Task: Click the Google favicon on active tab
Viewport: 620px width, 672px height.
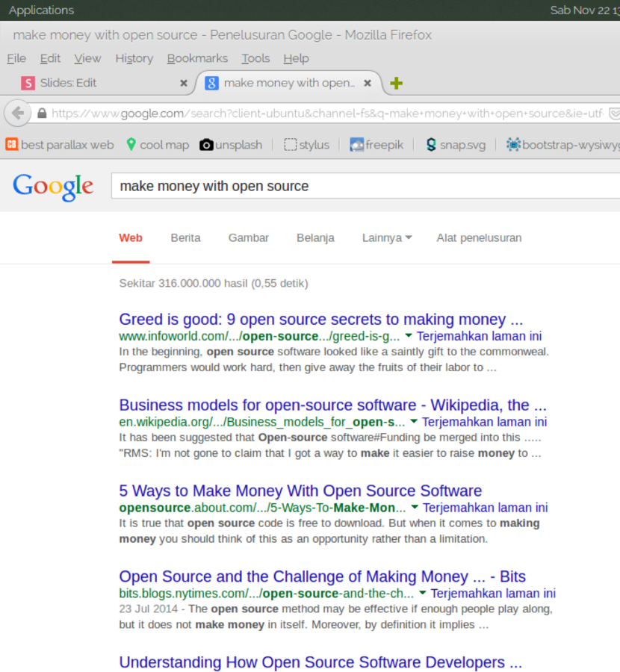Action: pos(212,83)
